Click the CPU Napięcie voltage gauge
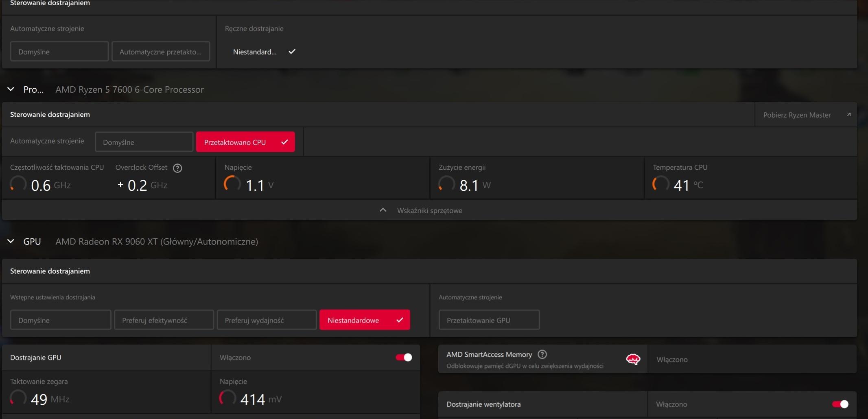This screenshot has width=868, height=419. point(232,184)
